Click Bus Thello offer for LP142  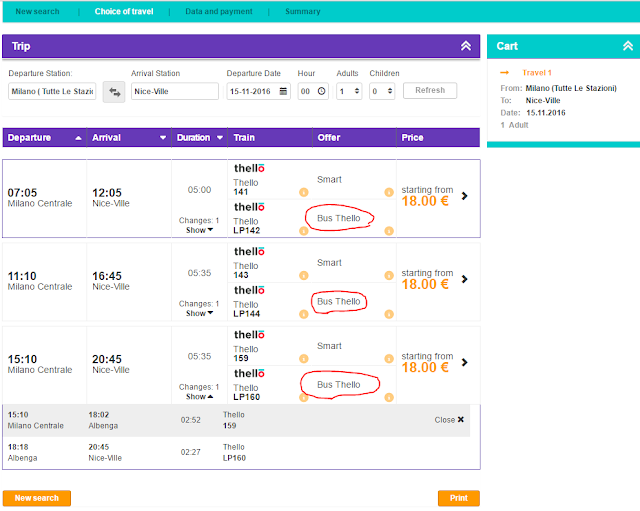pyautogui.click(x=339, y=218)
